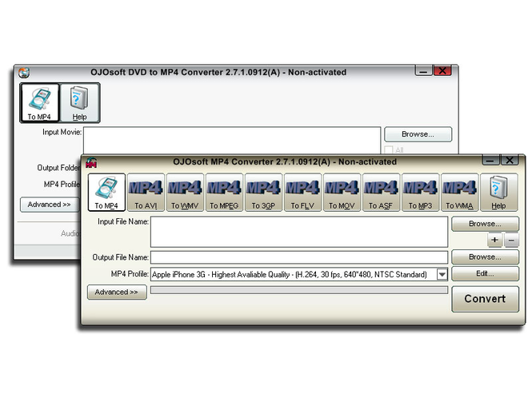Select the Apple iPhone 3G profile text
The height and width of the screenshot is (398, 532).
[x=290, y=275]
